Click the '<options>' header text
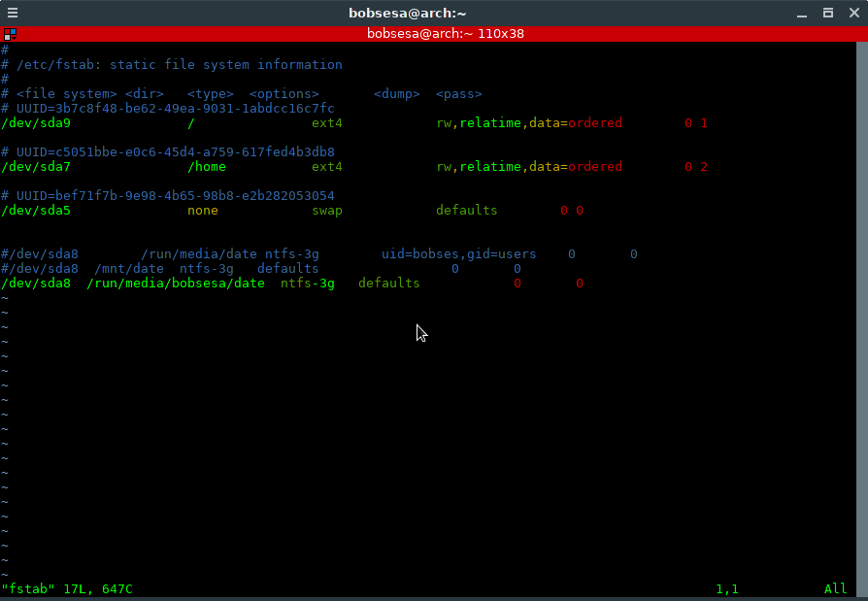 284,94
